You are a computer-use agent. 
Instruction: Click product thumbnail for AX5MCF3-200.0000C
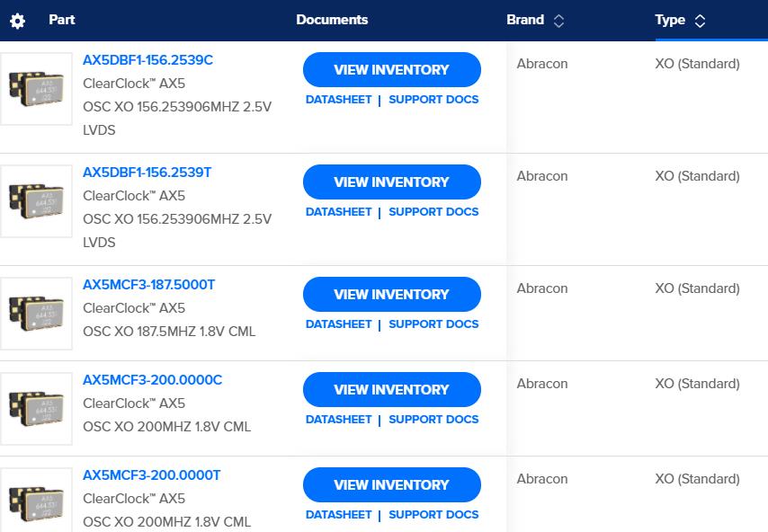tap(36, 409)
